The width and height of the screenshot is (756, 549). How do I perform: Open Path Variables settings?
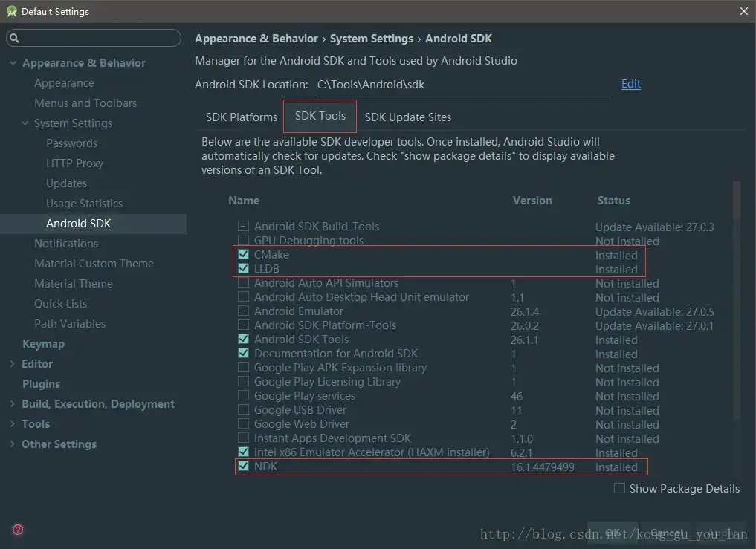(70, 324)
